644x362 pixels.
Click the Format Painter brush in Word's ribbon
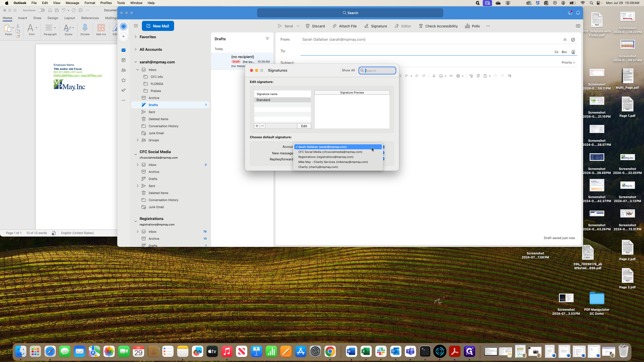(x=18, y=37)
